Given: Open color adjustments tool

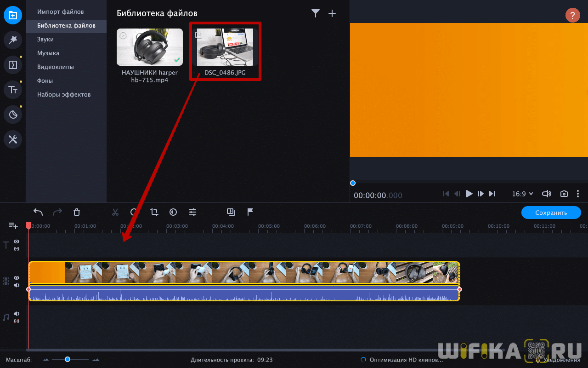Looking at the screenshot, I should (x=173, y=212).
